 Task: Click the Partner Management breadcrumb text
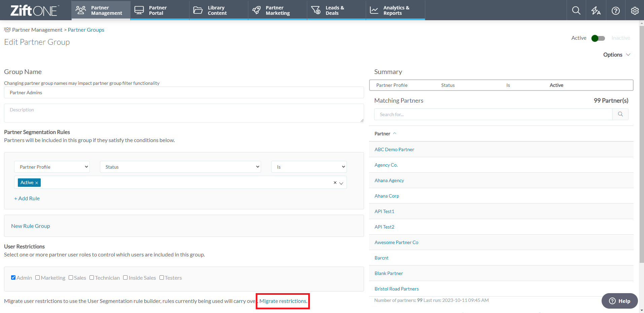[37, 30]
